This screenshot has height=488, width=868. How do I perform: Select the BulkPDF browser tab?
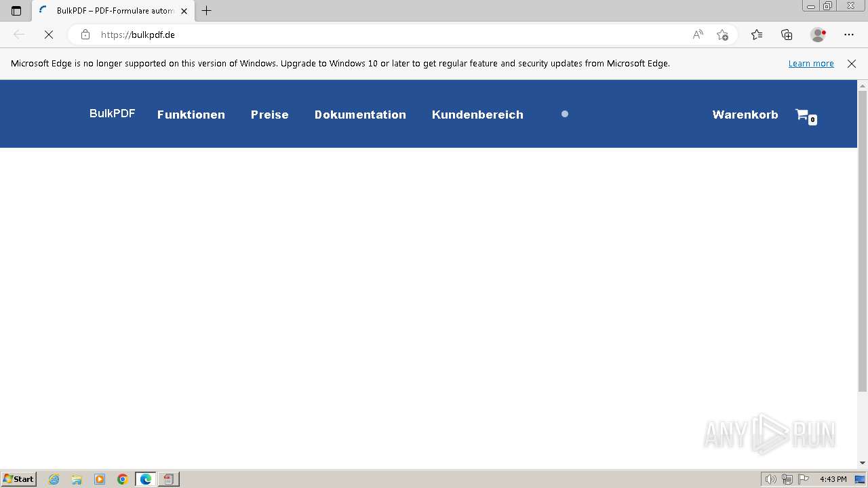(x=113, y=11)
